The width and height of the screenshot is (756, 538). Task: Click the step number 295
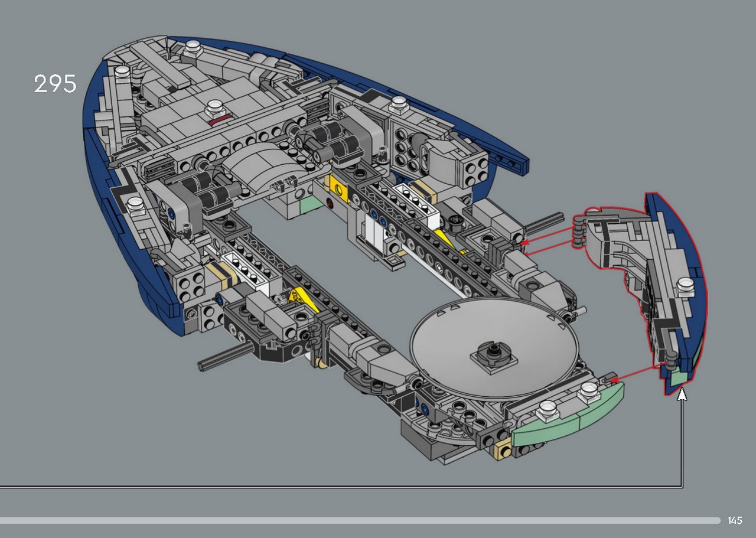tap(56, 84)
